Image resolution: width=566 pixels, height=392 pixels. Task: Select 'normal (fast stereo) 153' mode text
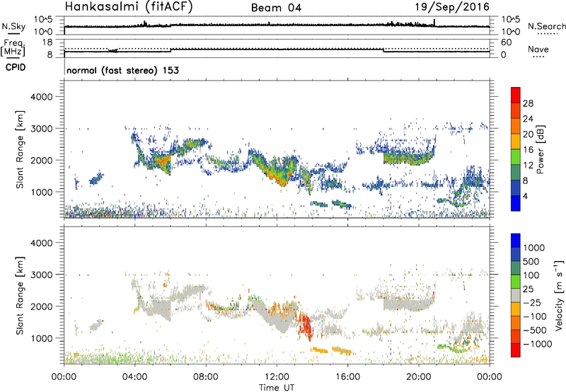(x=122, y=70)
